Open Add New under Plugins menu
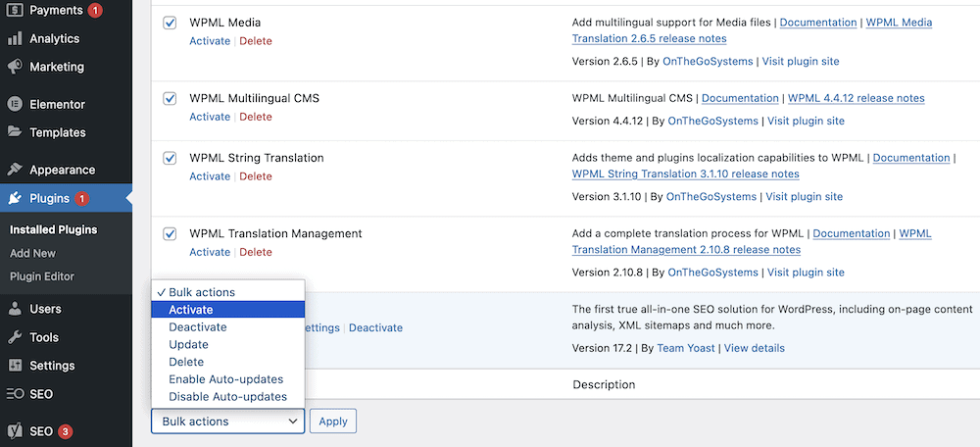980x447 pixels. [32, 253]
